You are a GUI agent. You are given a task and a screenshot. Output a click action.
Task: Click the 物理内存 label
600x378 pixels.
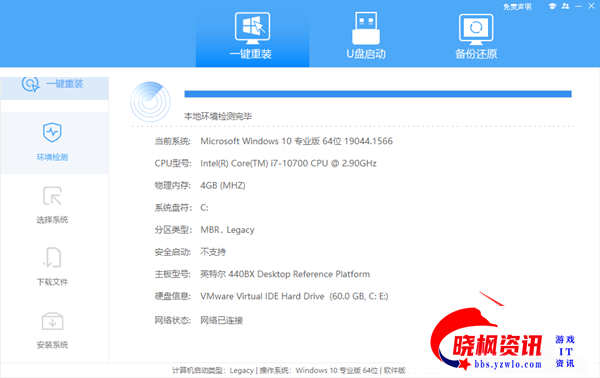[x=173, y=186]
